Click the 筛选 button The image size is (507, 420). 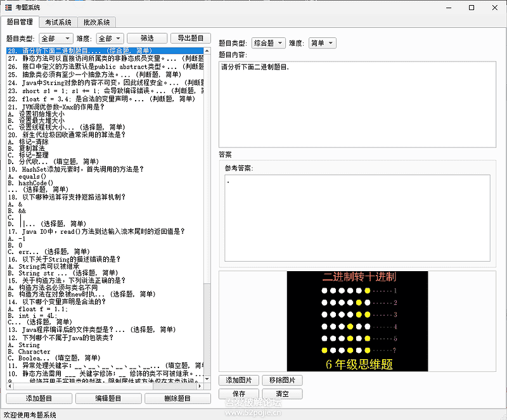pyautogui.click(x=147, y=38)
